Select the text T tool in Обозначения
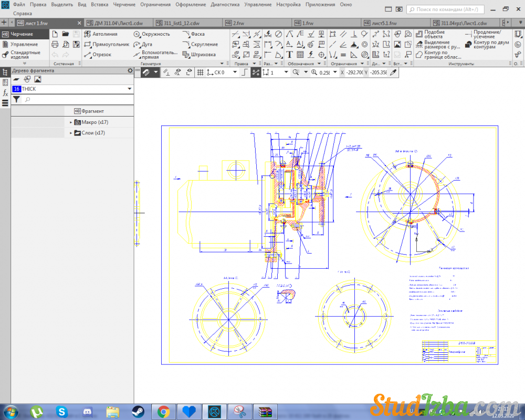 289,55
